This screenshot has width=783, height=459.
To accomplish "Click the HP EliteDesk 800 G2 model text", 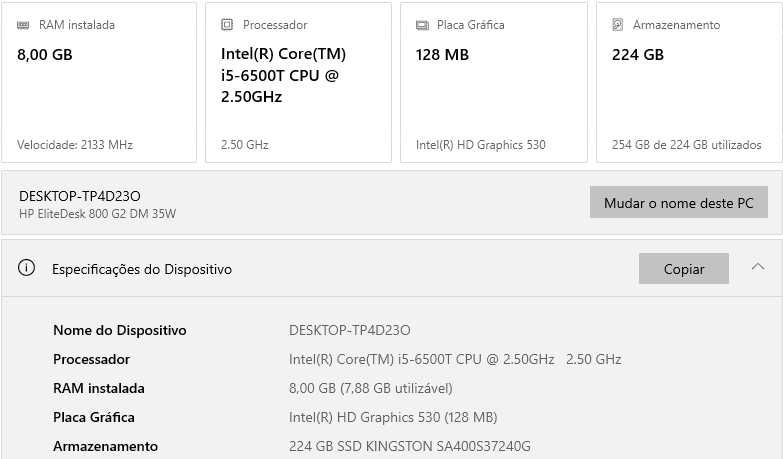I will coord(97,213).
